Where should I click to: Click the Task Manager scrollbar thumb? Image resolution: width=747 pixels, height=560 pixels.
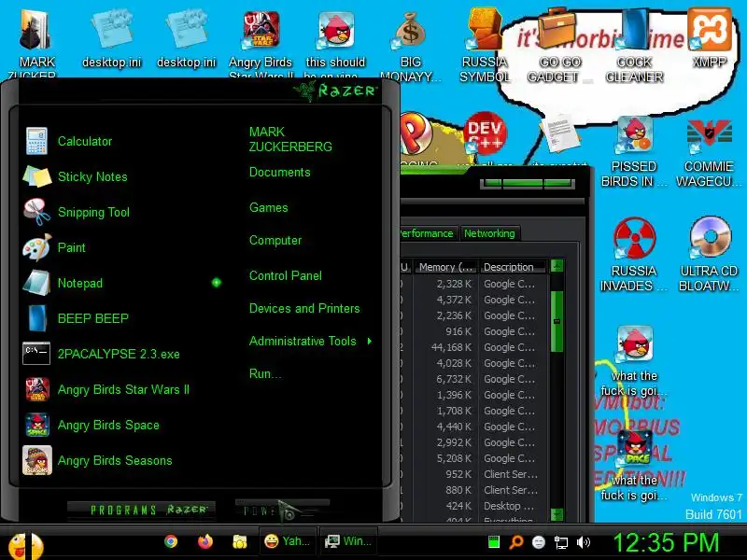point(557,321)
